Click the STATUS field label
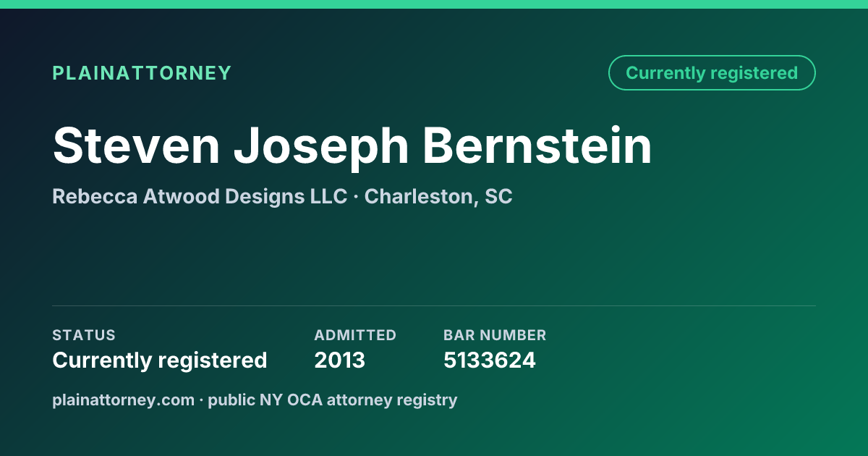This screenshot has height=456, width=868. click(x=84, y=335)
